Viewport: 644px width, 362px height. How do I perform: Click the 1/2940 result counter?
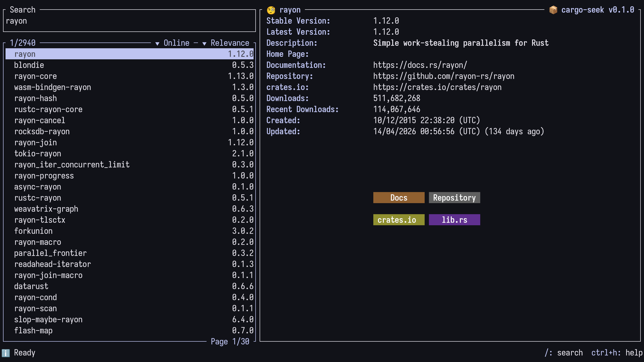pyautogui.click(x=23, y=43)
